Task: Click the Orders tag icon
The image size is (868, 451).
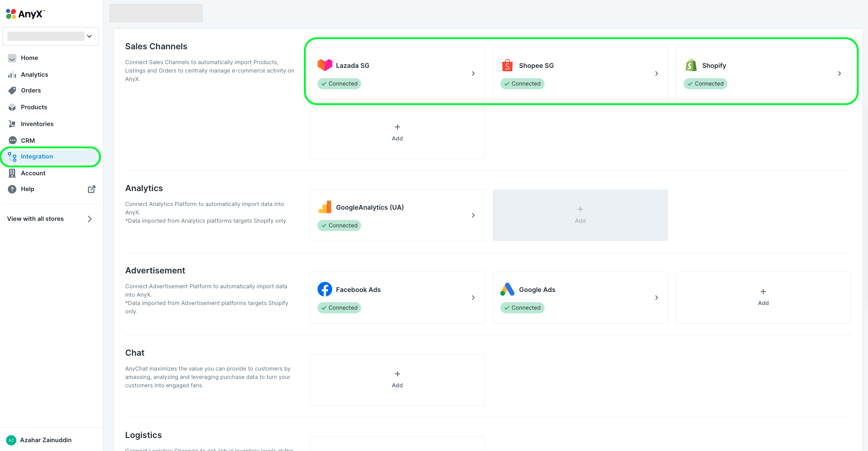Action: tap(12, 91)
